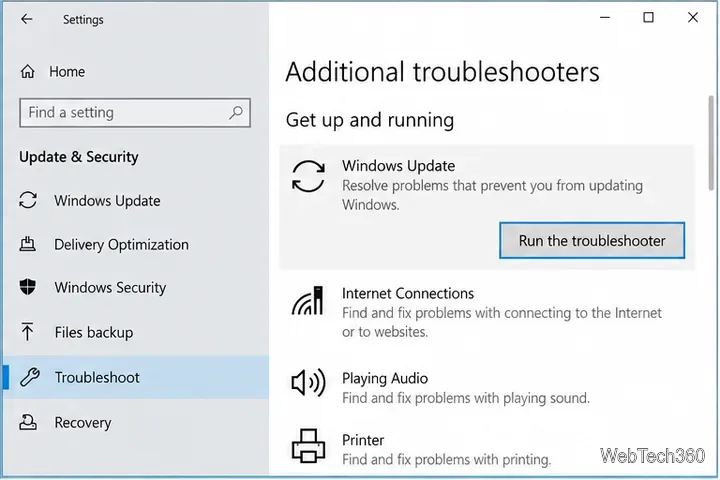The height and width of the screenshot is (480, 720).
Task: Click the Windows Update troubleshooter title
Action: [399, 165]
